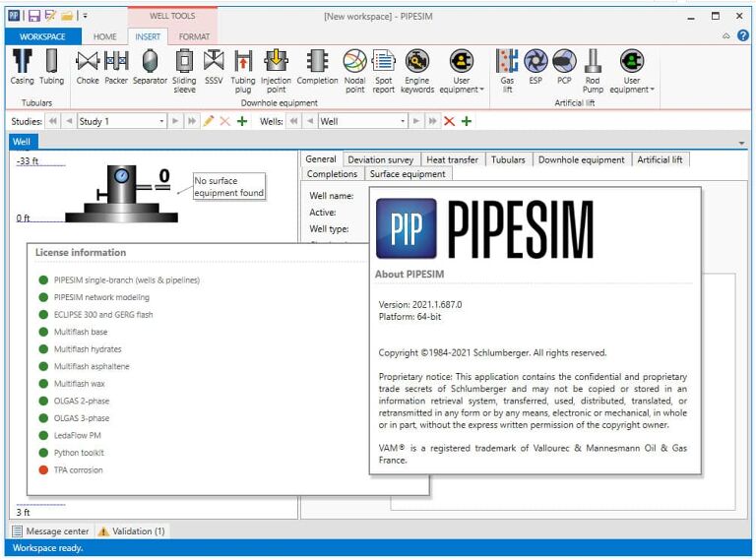Viewport: 756px width, 560px height.
Task: Add a new well with green plus
Action: pos(467,121)
